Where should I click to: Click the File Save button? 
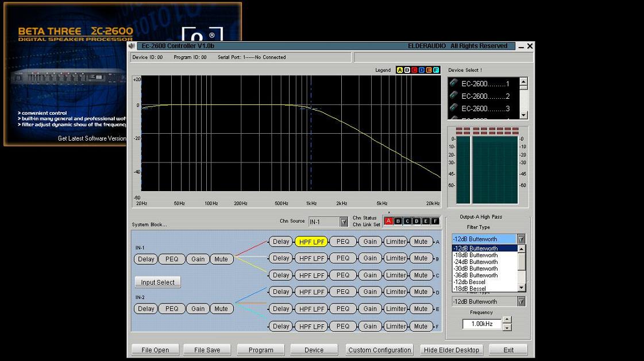click(207, 350)
